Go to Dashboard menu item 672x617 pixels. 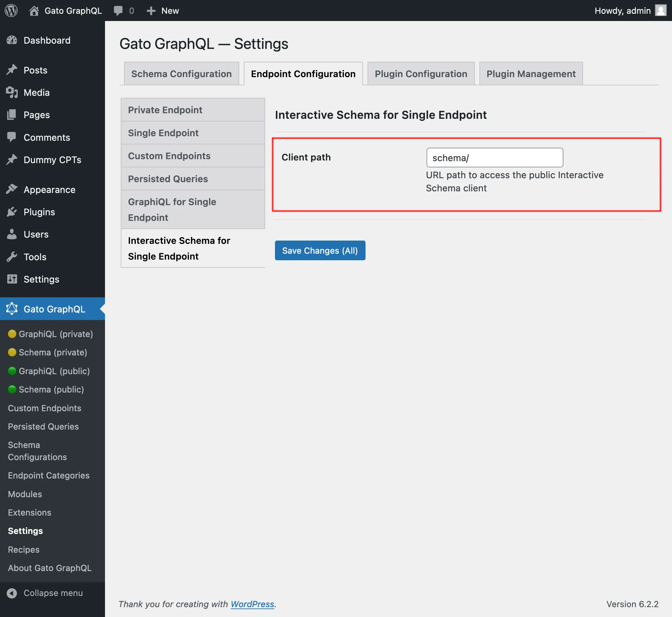point(47,40)
